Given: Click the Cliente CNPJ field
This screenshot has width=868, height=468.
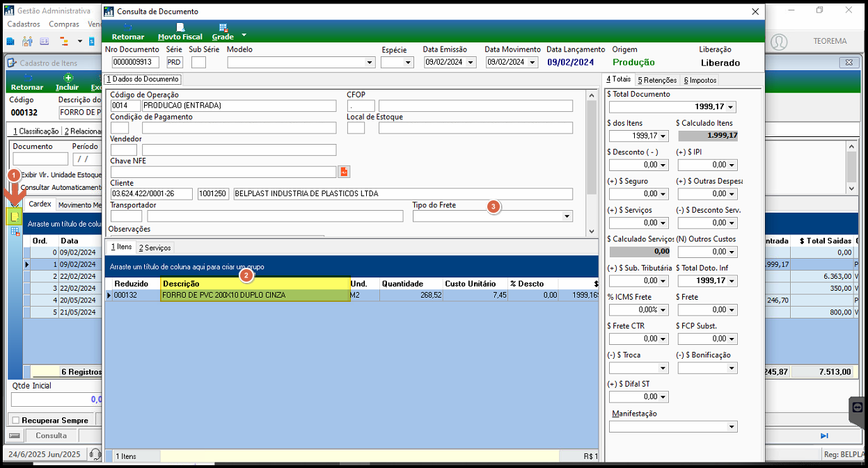Looking at the screenshot, I should click(x=151, y=194).
